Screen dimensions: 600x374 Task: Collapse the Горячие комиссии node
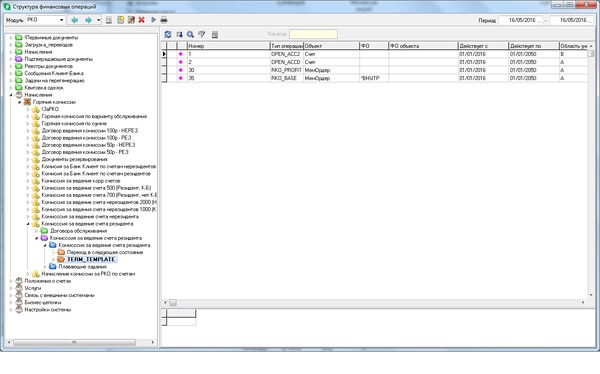point(20,102)
